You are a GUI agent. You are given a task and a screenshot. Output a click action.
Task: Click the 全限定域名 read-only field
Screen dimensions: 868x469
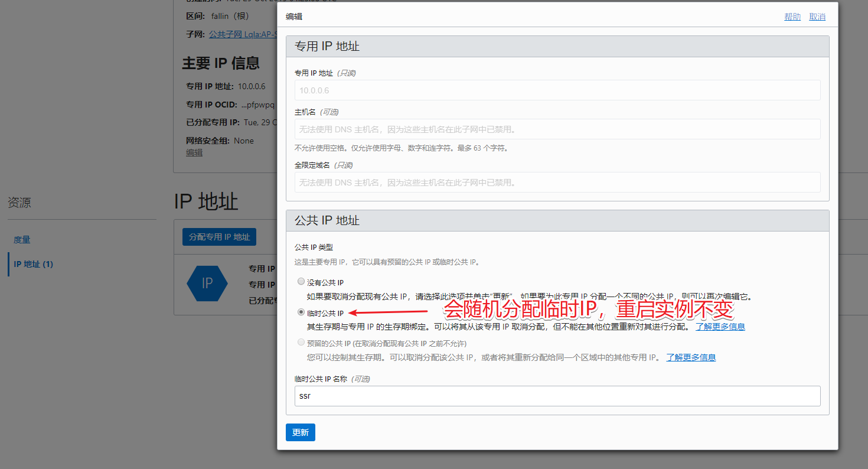click(557, 183)
